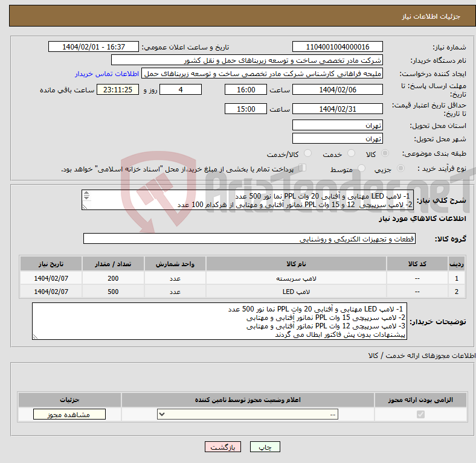Click the جزئیات column header
Viewport: 476px width, 463px height.
pos(69,400)
